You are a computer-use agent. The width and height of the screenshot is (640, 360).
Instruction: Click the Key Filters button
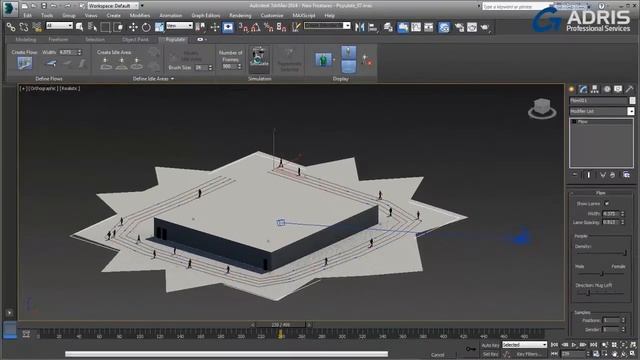529,354
